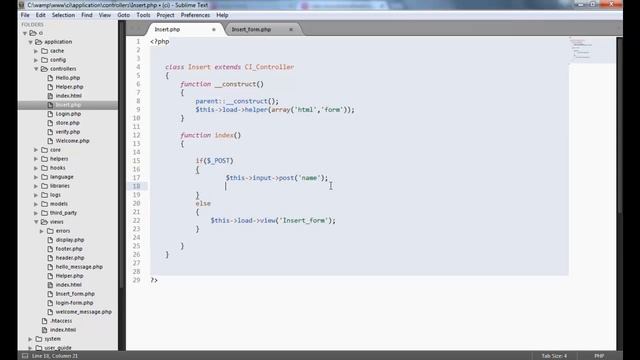Expand the core folder
Image resolution: width=640 pixels, height=360 pixels.
(36, 150)
